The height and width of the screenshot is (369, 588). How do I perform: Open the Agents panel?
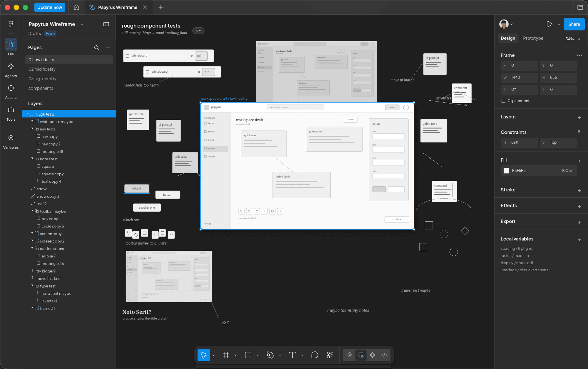click(11, 70)
